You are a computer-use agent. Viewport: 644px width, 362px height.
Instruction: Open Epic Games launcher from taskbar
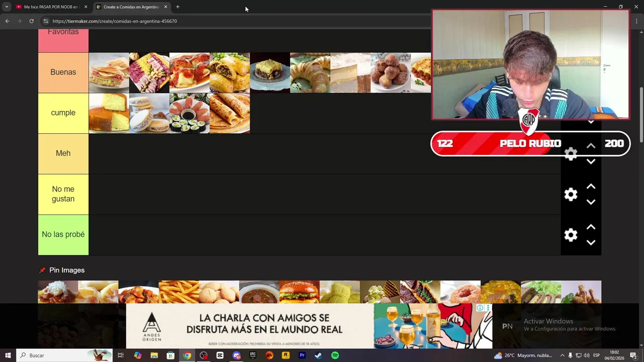click(x=253, y=355)
